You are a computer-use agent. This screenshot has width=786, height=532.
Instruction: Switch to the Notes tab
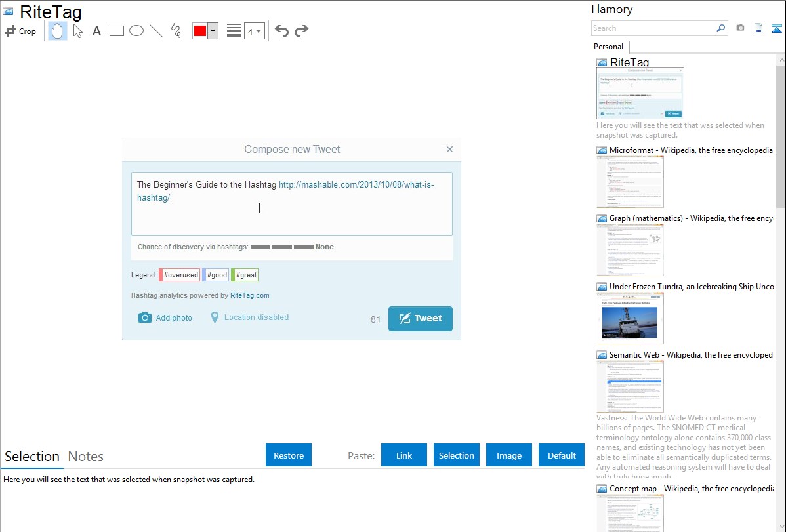86,457
